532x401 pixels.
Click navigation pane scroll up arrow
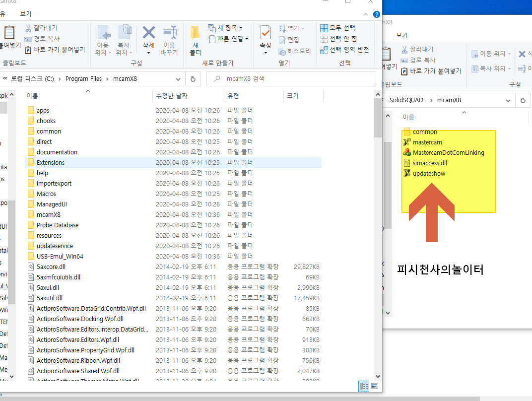point(12,94)
